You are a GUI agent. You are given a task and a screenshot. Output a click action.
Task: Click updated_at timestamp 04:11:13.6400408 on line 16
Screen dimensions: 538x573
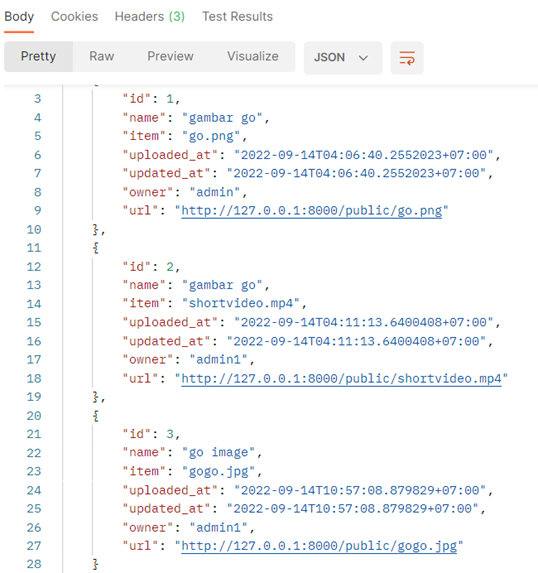click(356, 341)
